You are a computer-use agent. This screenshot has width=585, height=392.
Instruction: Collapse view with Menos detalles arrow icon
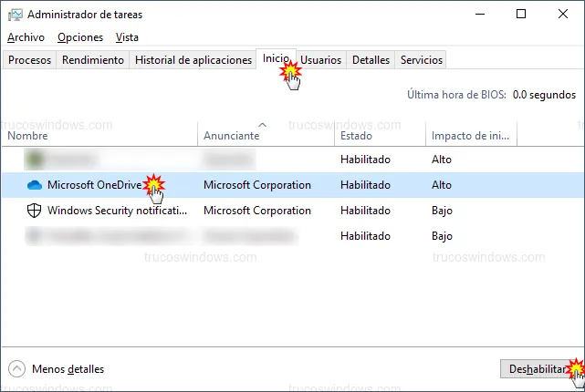click(x=16, y=369)
